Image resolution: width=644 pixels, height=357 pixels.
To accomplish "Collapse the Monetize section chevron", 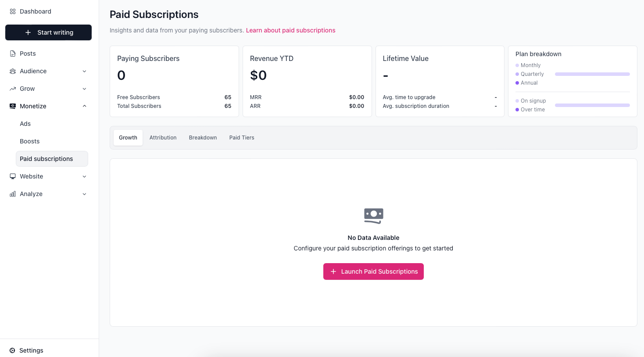I will pos(84,106).
